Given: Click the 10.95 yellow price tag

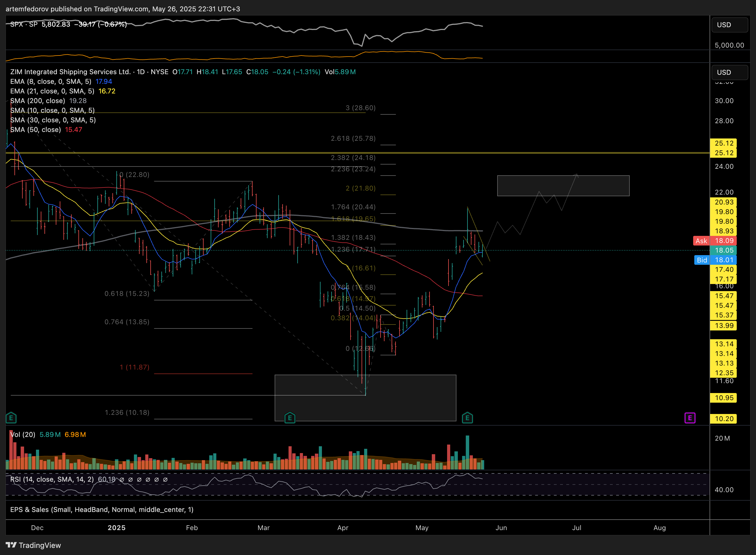Looking at the screenshot, I should click(723, 398).
